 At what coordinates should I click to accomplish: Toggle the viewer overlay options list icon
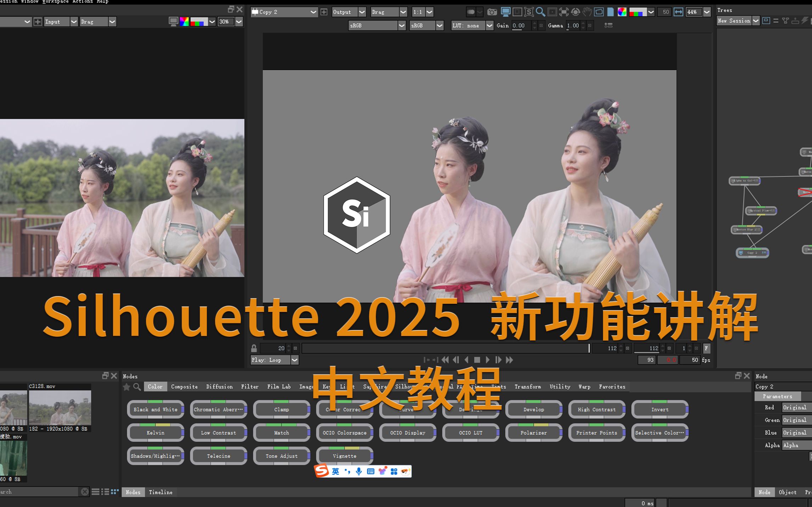coord(608,25)
